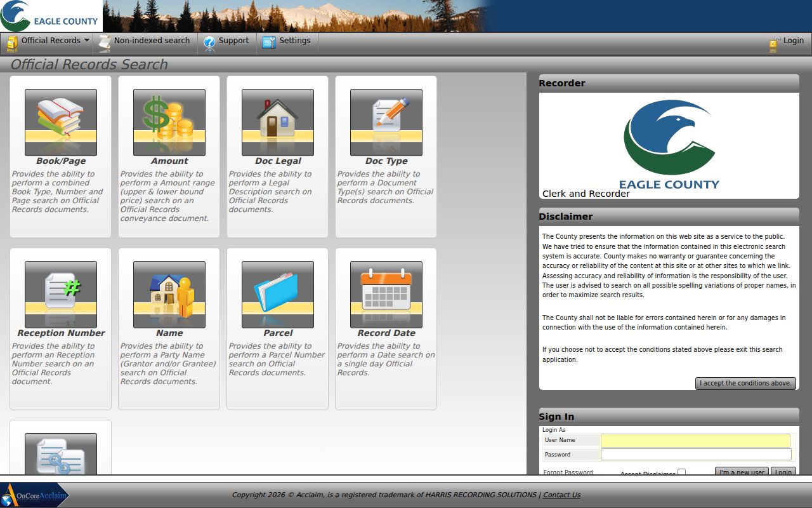Expand the Official Records dropdown arrow
This screenshot has height=508, width=812.
pyautogui.click(x=86, y=41)
